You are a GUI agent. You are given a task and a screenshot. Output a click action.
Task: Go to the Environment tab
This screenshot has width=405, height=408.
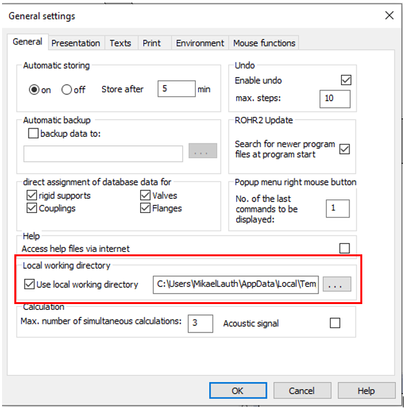pyautogui.click(x=200, y=43)
